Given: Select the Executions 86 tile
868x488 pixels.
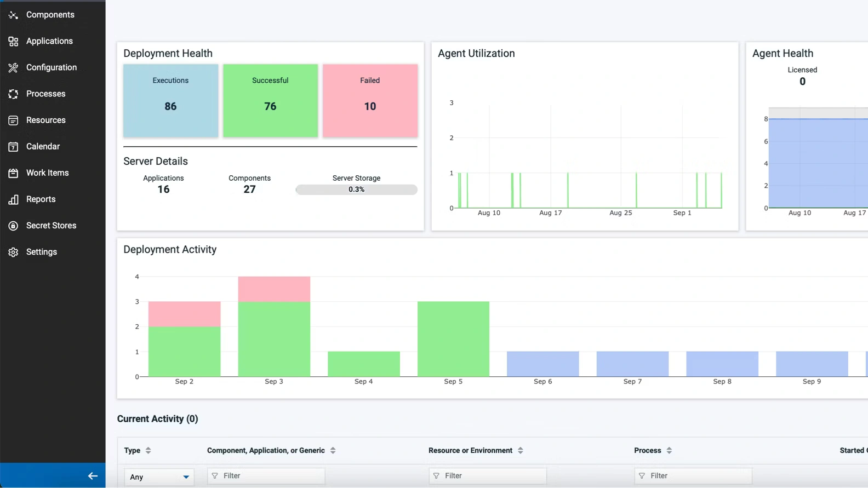Looking at the screenshot, I should [x=170, y=100].
